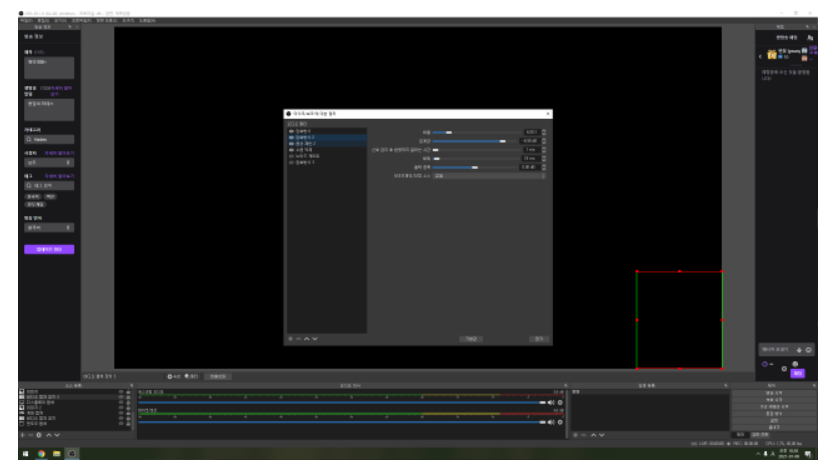Viewport: 835px width, 470px height.
Task: Adjust the threshold slider in filter dialog
Action: 476,141
